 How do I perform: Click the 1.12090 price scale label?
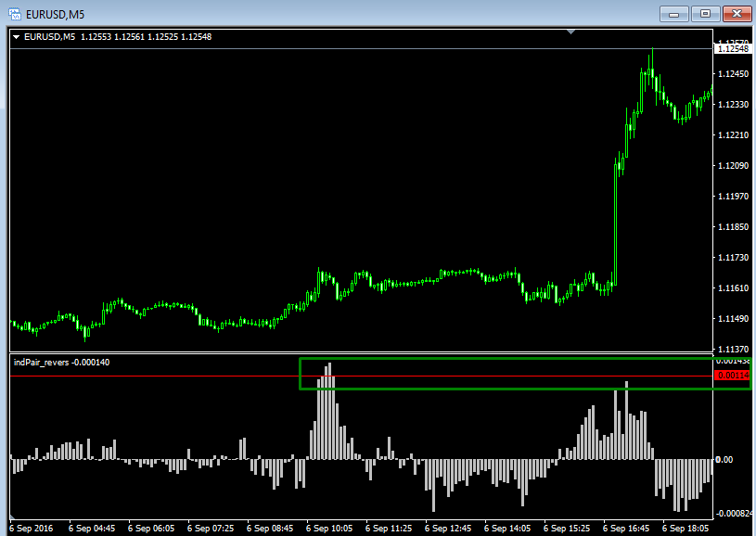tap(734, 165)
